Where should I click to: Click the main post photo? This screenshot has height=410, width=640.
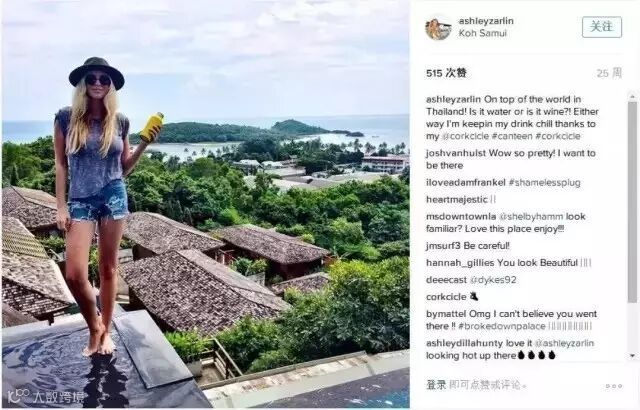tap(206, 204)
